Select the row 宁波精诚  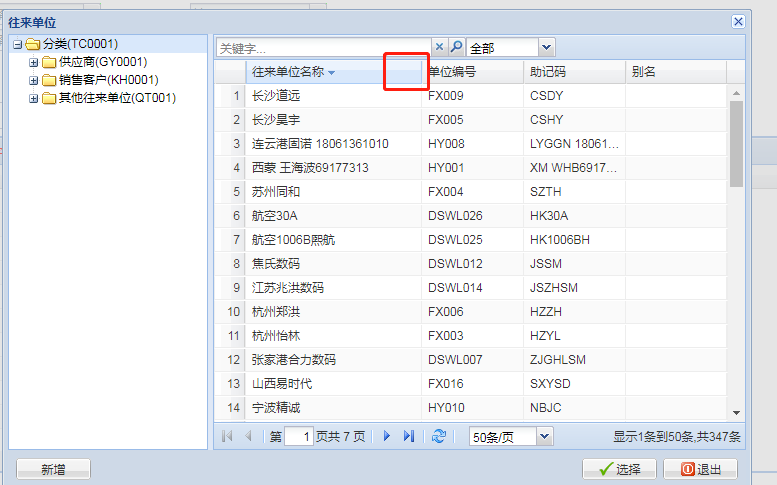click(x=471, y=408)
